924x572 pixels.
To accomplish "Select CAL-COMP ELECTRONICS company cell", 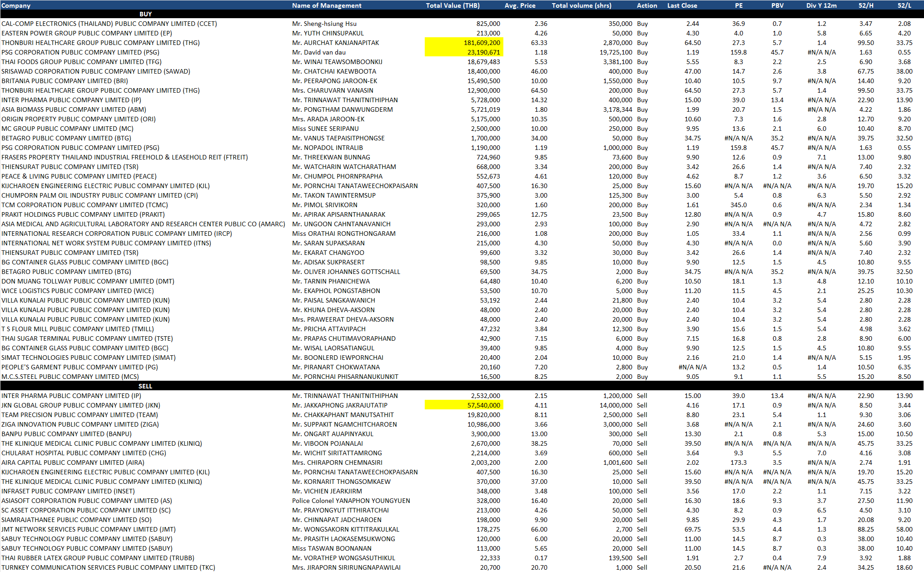I will click(x=109, y=24).
